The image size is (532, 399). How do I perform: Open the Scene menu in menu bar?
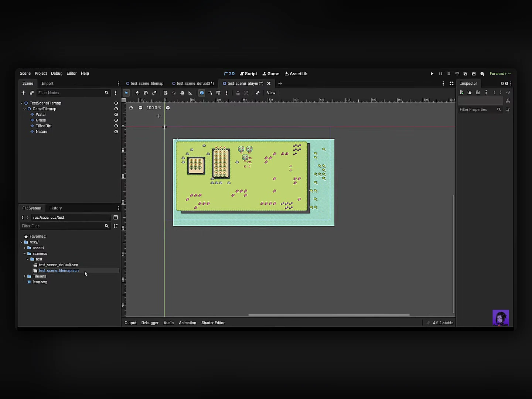(25, 73)
